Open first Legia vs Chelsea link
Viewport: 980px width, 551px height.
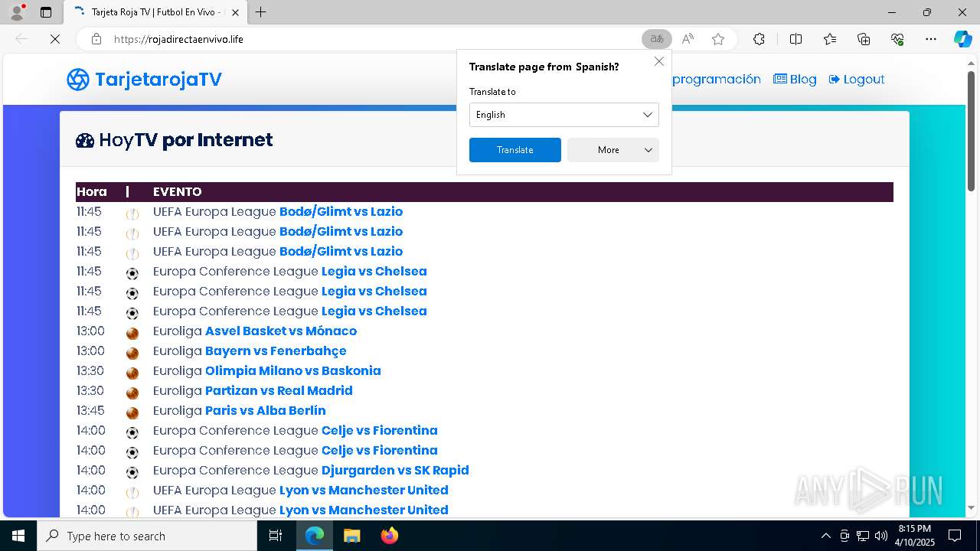[x=374, y=271]
